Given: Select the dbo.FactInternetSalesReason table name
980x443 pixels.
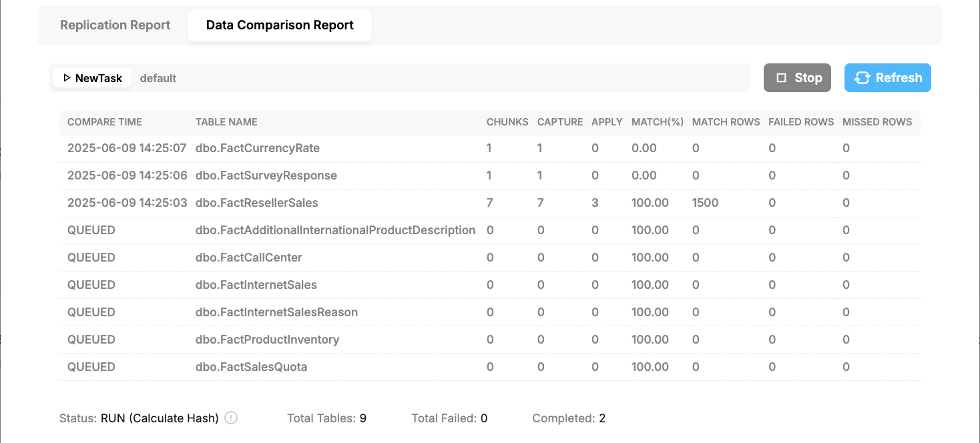Looking at the screenshot, I should [277, 312].
